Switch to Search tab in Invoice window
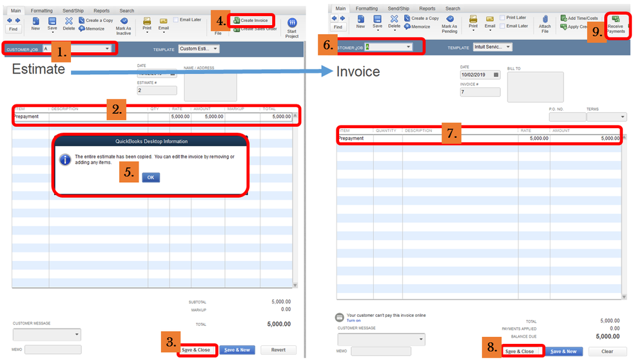This screenshot has height=362, width=644. point(453,8)
